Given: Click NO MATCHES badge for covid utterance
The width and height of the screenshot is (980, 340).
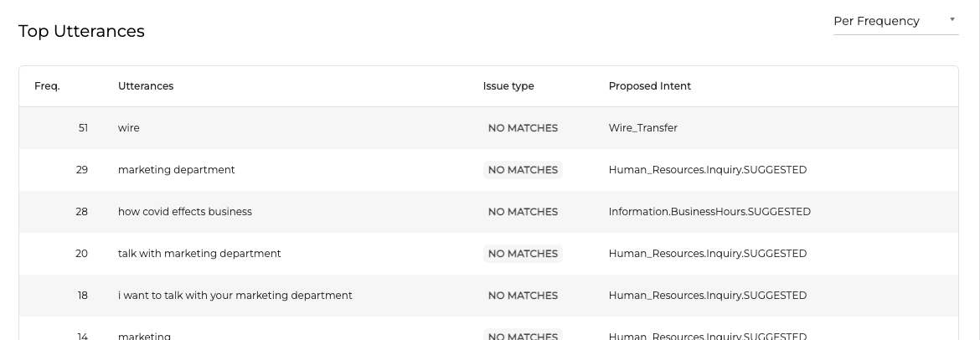Looking at the screenshot, I should point(523,212).
